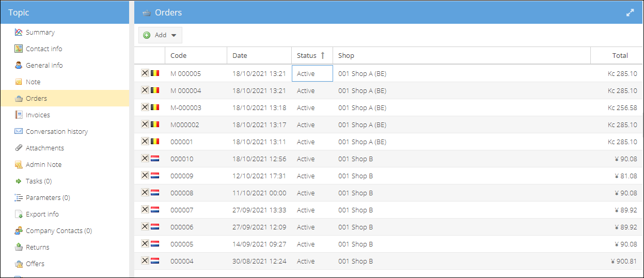Screen dimensions: 644x278
Task: Click the Add button label
Action: tap(161, 35)
